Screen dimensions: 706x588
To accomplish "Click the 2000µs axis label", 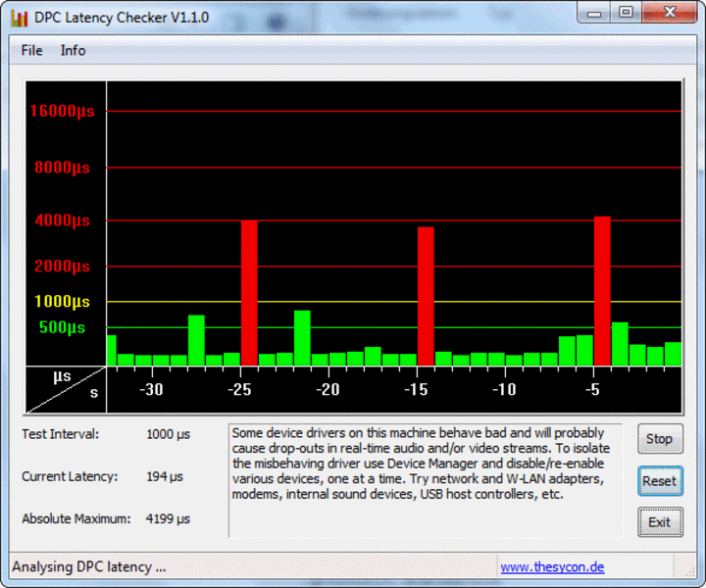I will [x=62, y=266].
